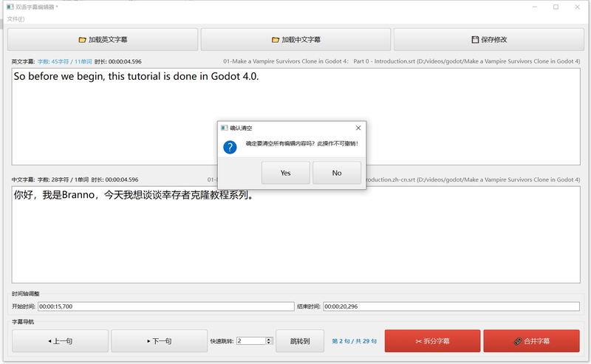This screenshot has width=591, height=364.
Task: Click English stats 字数: 45字符 / 11单词
Action: [x=64, y=61]
